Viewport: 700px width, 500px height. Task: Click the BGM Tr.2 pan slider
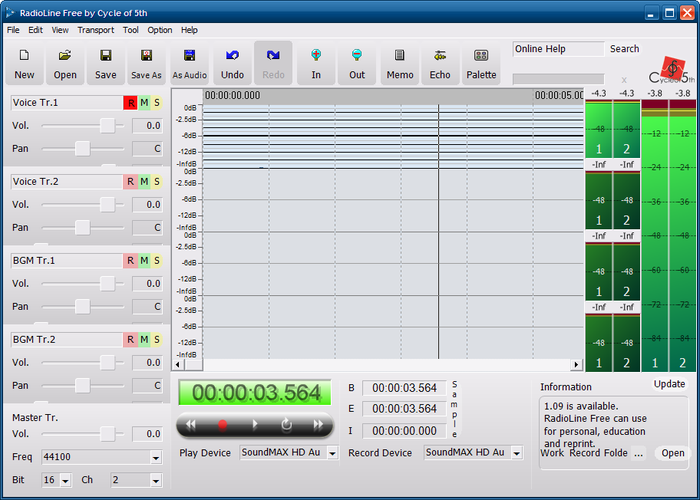pyautogui.click(x=83, y=386)
